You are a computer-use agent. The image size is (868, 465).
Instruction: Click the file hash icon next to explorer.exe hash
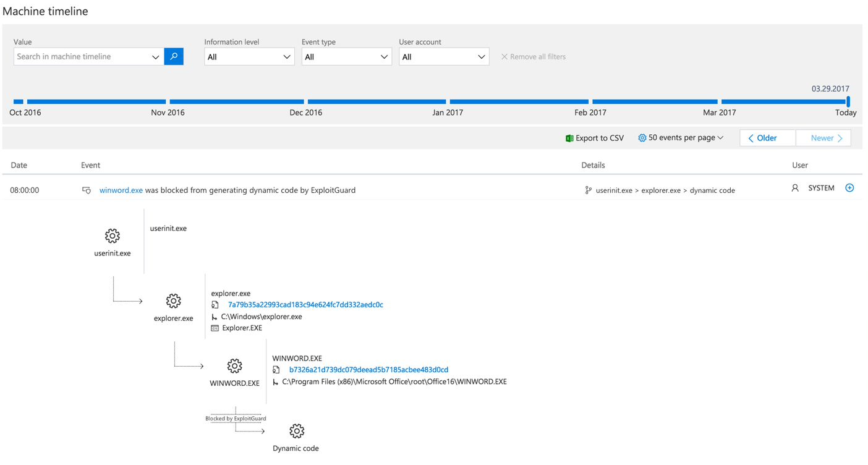pos(215,304)
